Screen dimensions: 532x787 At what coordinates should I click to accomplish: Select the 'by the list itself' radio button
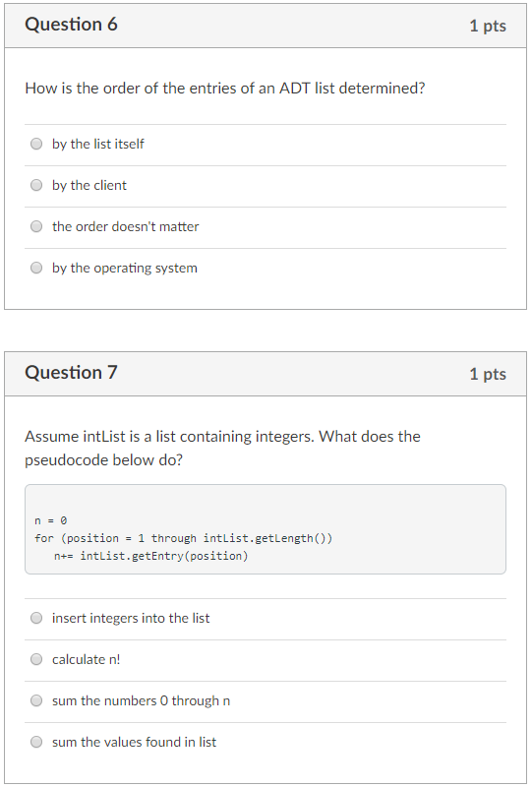pyautogui.click(x=36, y=144)
